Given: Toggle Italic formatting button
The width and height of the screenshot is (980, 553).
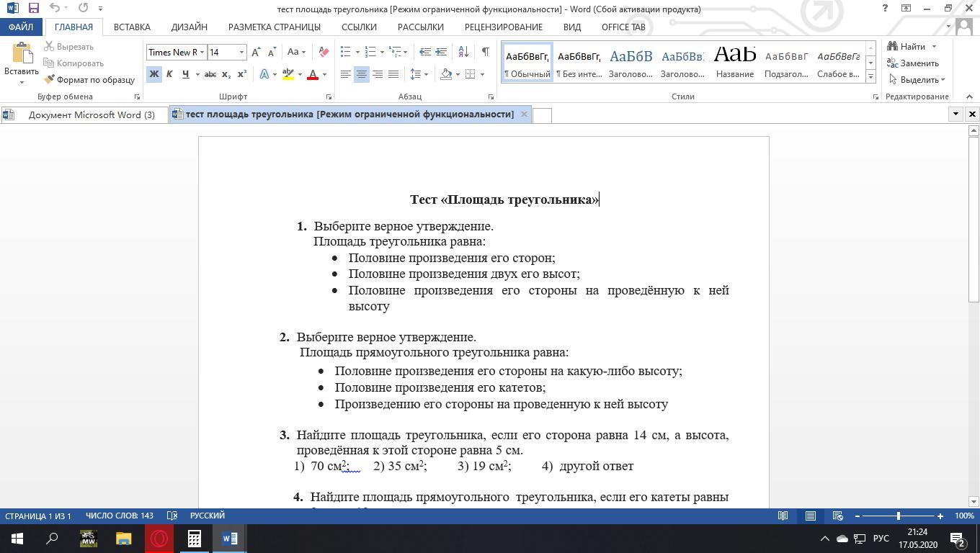Looking at the screenshot, I should 169,74.
